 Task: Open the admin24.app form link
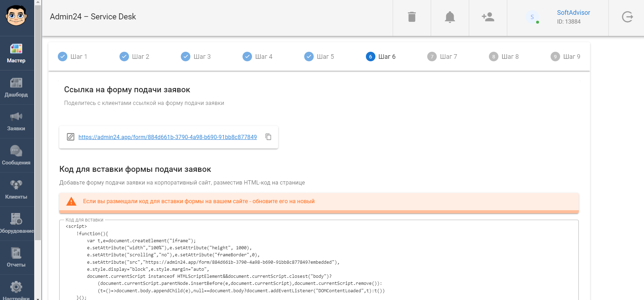click(168, 137)
